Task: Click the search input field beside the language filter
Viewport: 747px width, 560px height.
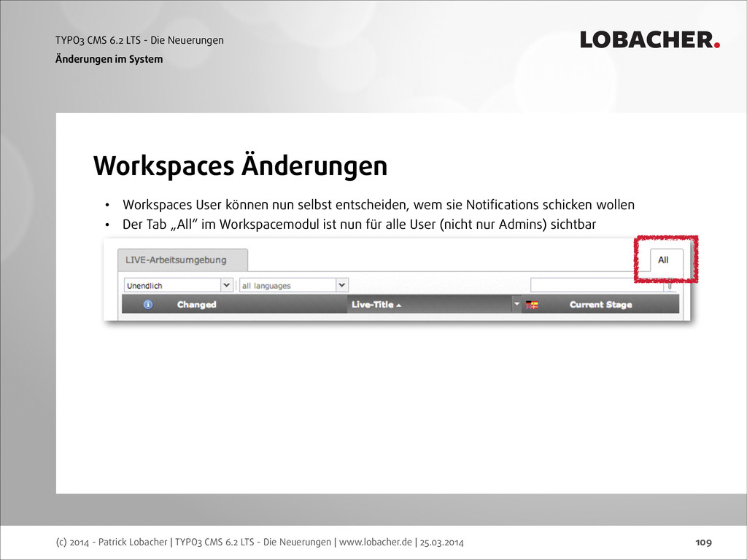Action: coord(597,285)
